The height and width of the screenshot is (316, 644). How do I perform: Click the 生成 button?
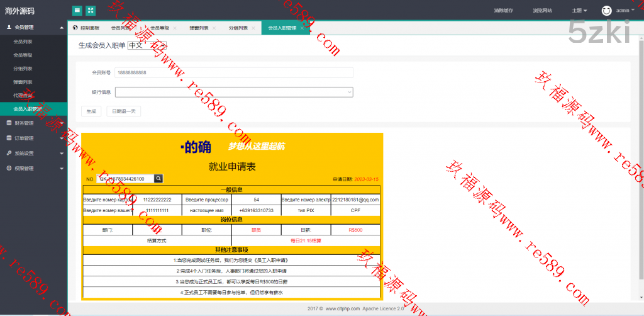(91, 111)
